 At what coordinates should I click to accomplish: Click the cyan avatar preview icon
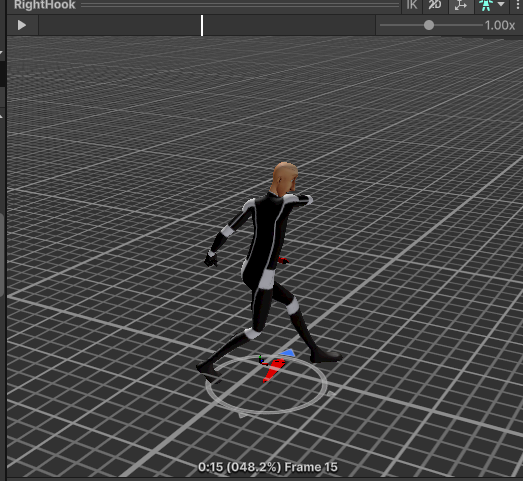coord(486,5)
